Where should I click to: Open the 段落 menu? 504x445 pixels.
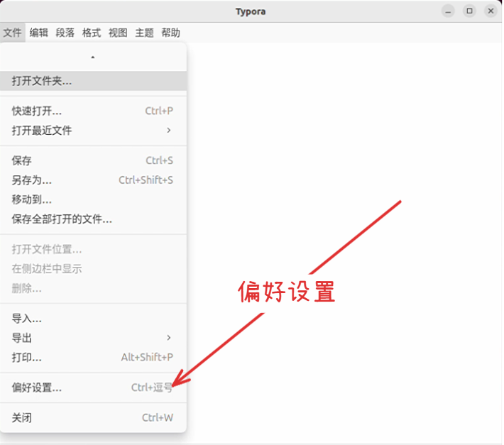point(65,33)
